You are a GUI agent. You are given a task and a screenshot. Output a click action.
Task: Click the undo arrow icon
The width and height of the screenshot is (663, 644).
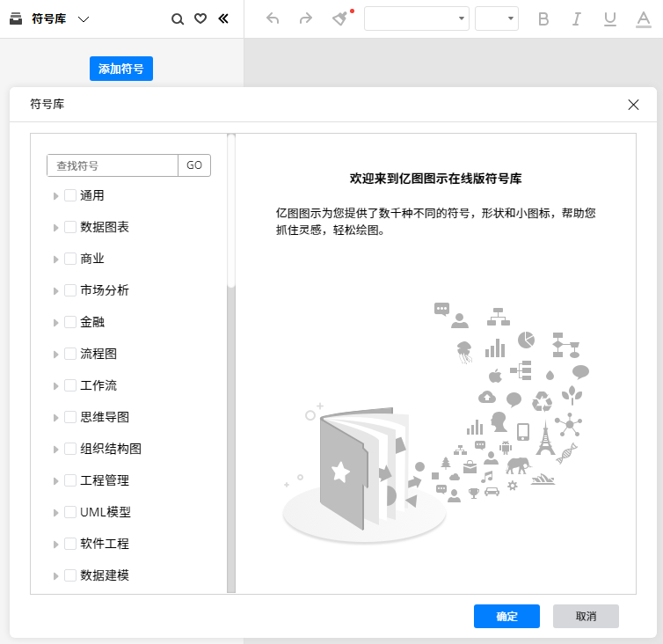tap(273, 18)
